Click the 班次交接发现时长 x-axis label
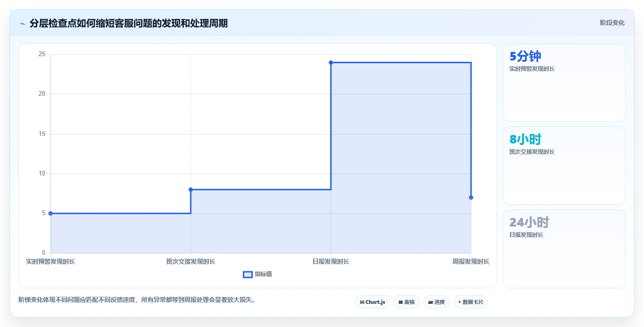The height and width of the screenshot is (327, 644). [191, 261]
